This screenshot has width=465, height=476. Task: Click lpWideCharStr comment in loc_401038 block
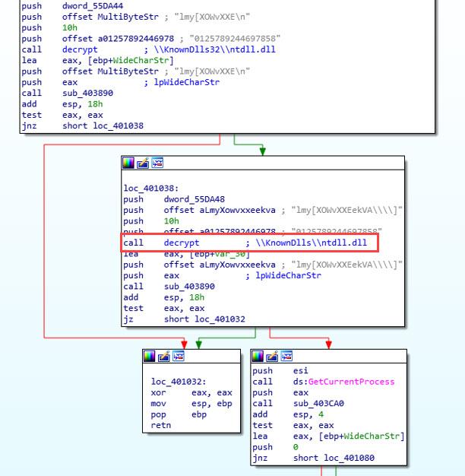click(288, 275)
